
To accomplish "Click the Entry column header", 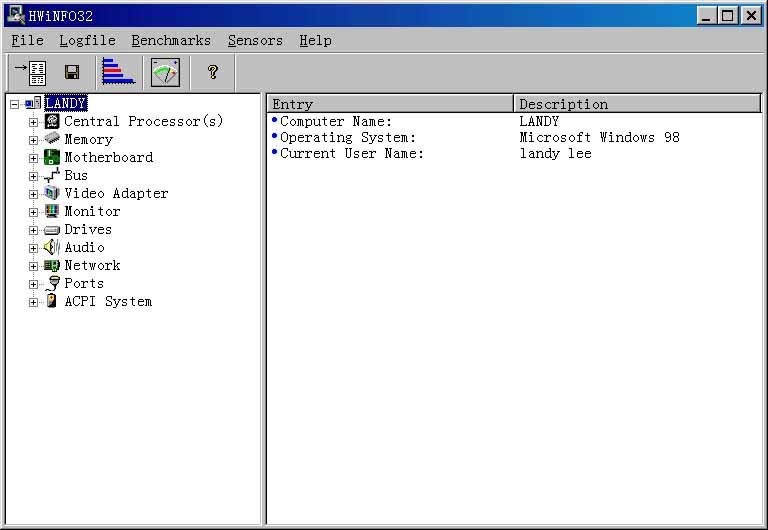I will 390,104.
